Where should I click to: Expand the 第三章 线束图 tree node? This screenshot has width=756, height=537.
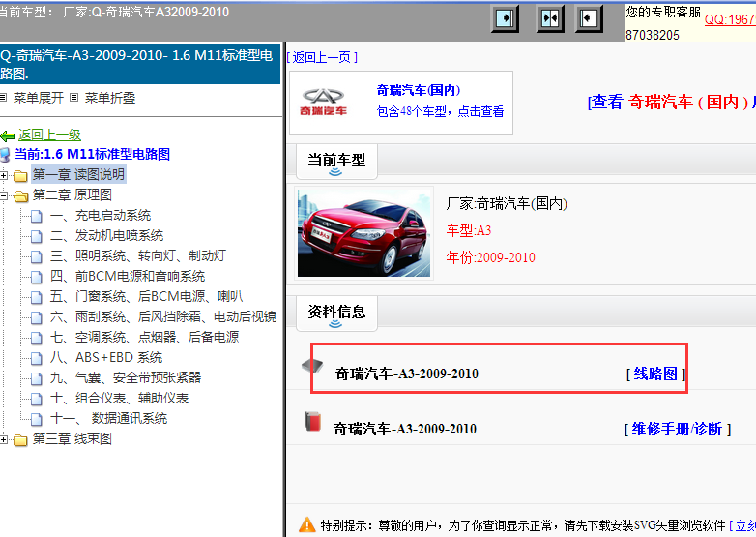point(4,439)
